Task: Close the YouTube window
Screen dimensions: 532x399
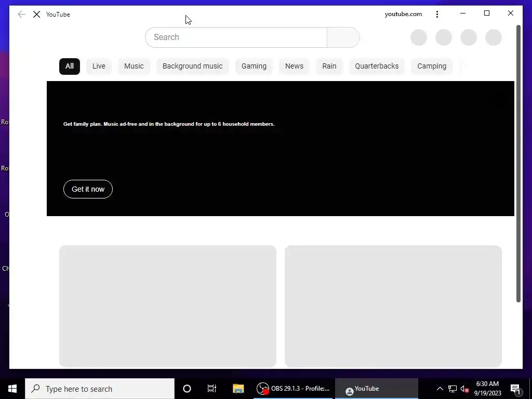Action: pyautogui.click(x=510, y=14)
